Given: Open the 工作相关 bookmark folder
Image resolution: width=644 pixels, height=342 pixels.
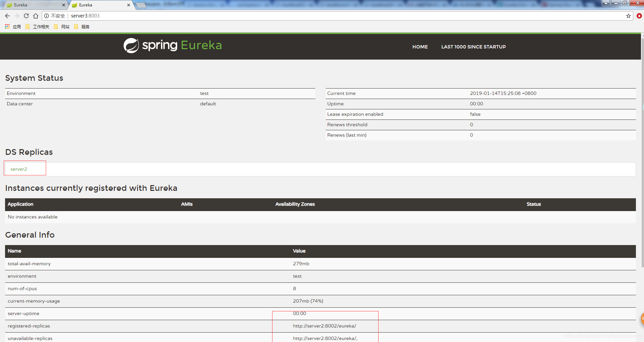Looking at the screenshot, I should [x=37, y=27].
